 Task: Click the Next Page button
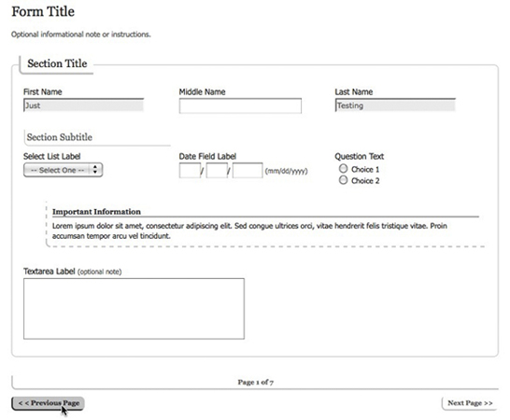pos(470,403)
